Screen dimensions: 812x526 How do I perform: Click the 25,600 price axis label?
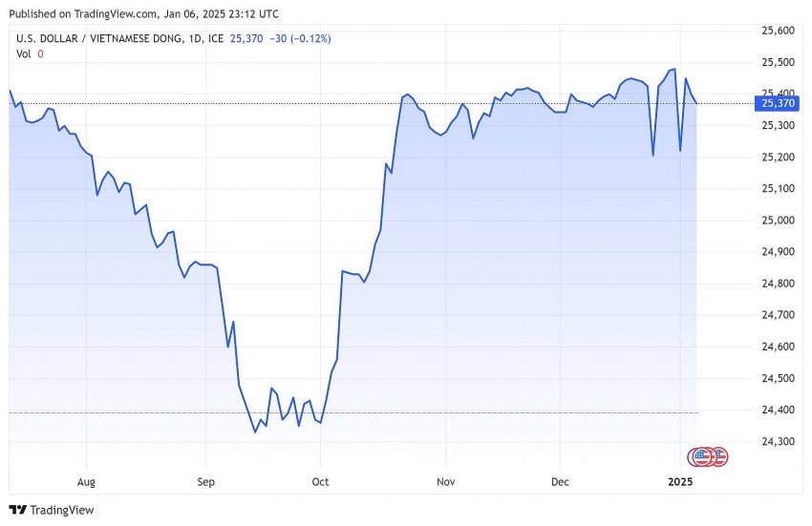coord(776,32)
